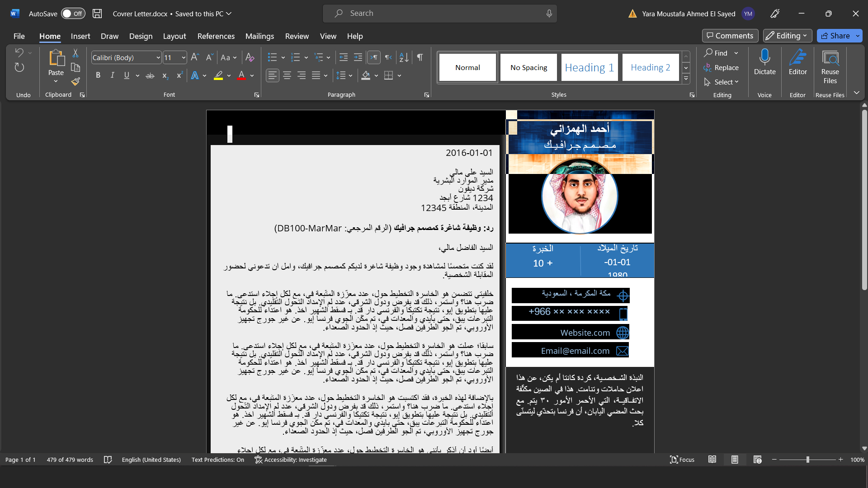Click the zoom slider handle
868x488 pixels.
pos(807,460)
